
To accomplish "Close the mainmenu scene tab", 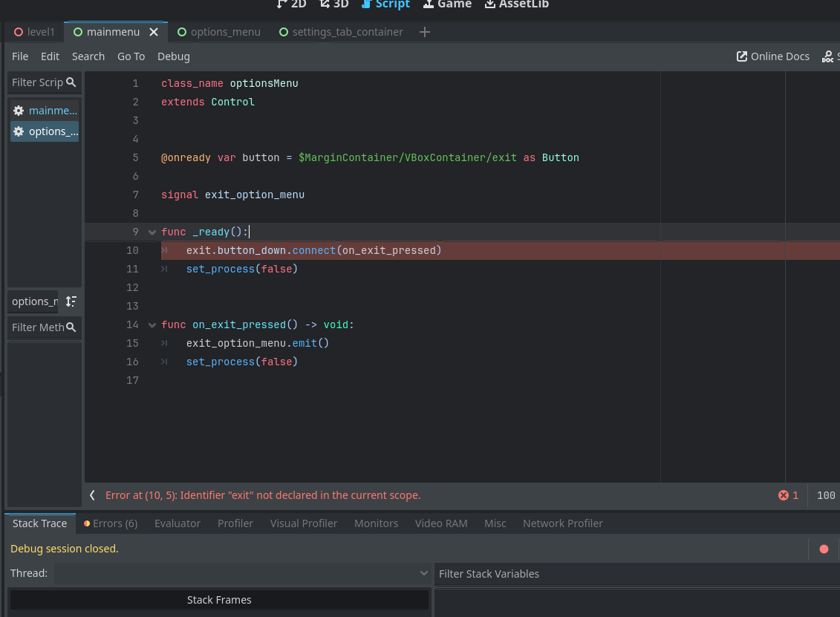I will (x=154, y=32).
